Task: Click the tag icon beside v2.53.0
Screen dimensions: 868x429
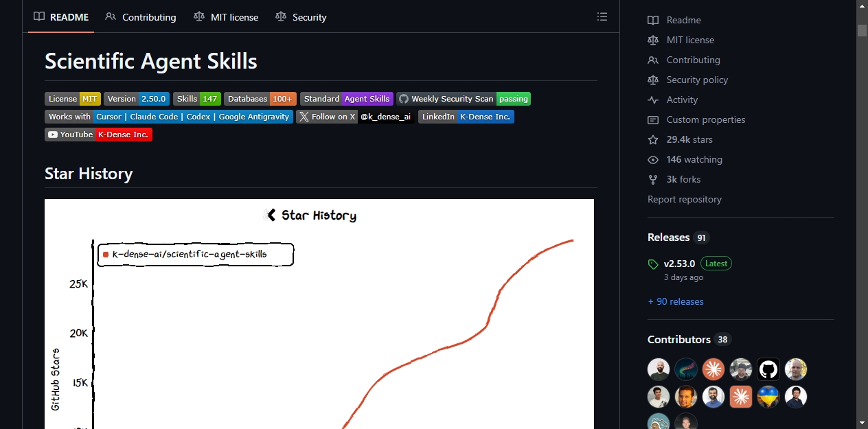Action: tap(653, 264)
